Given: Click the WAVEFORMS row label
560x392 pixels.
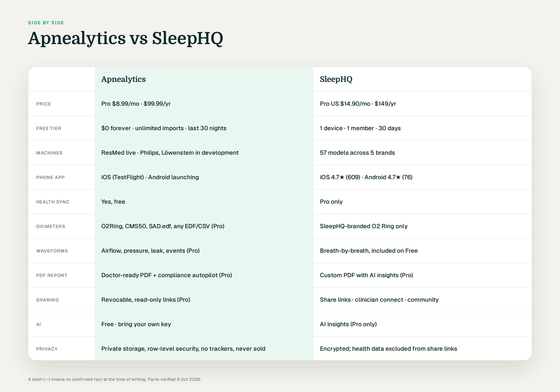Looking at the screenshot, I should click(x=52, y=251).
